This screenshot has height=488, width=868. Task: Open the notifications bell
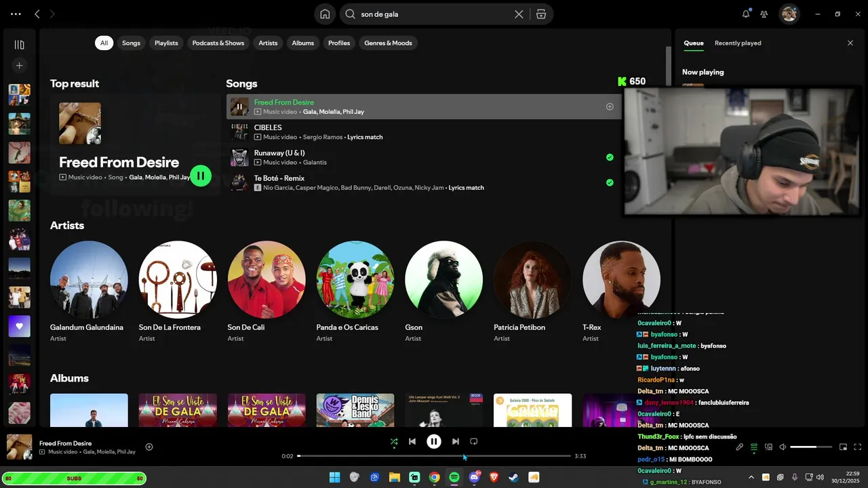coord(746,14)
